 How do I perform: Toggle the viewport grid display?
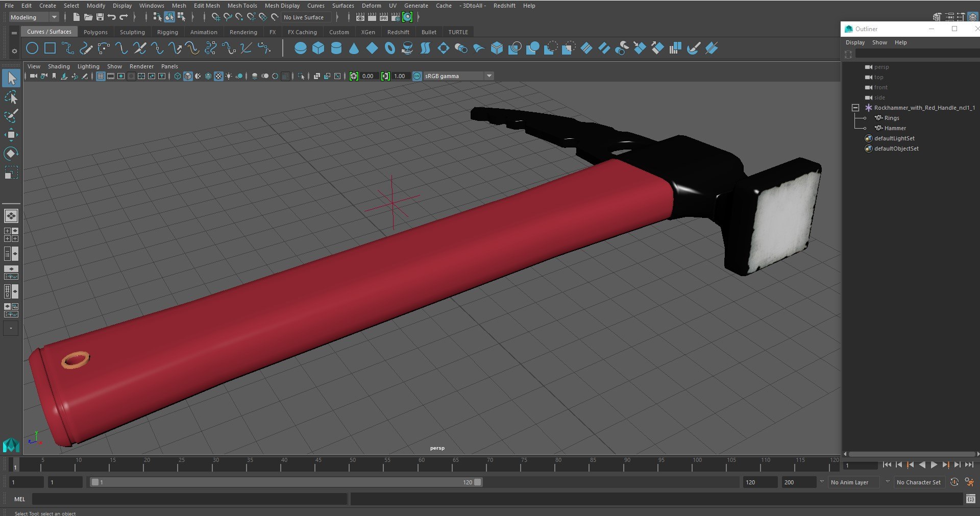(101, 76)
